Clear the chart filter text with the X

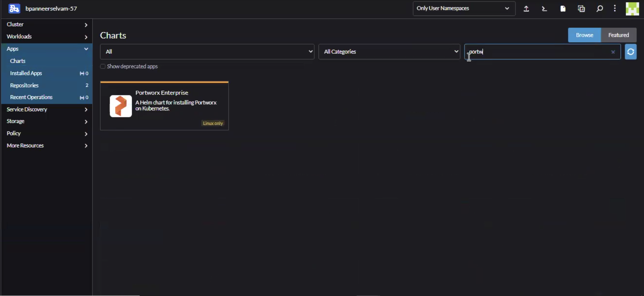(613, 52)
